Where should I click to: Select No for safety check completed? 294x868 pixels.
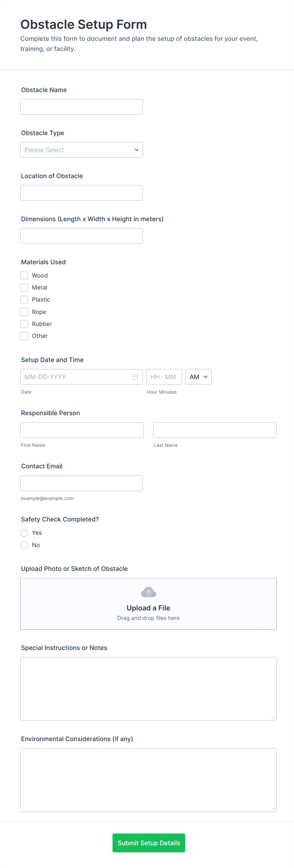[24, 545]
